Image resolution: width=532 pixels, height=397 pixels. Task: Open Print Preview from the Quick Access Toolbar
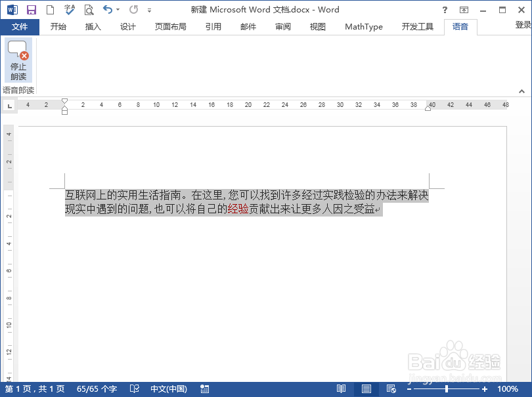(x=89, y=9)
